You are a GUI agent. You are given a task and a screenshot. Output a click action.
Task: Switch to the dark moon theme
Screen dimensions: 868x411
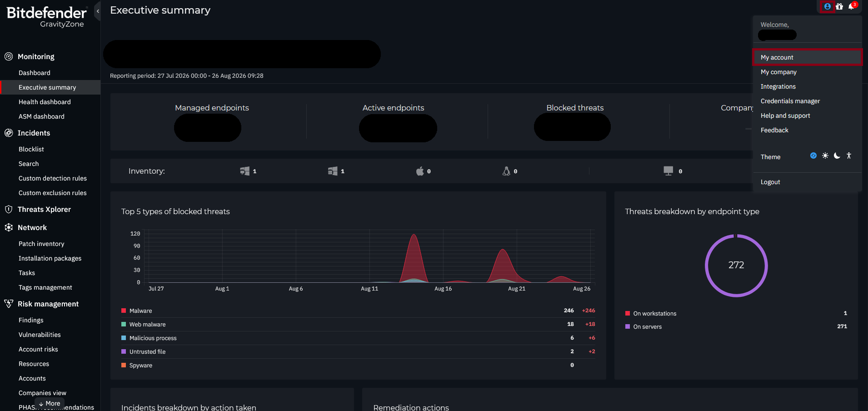tap(837, 155)
